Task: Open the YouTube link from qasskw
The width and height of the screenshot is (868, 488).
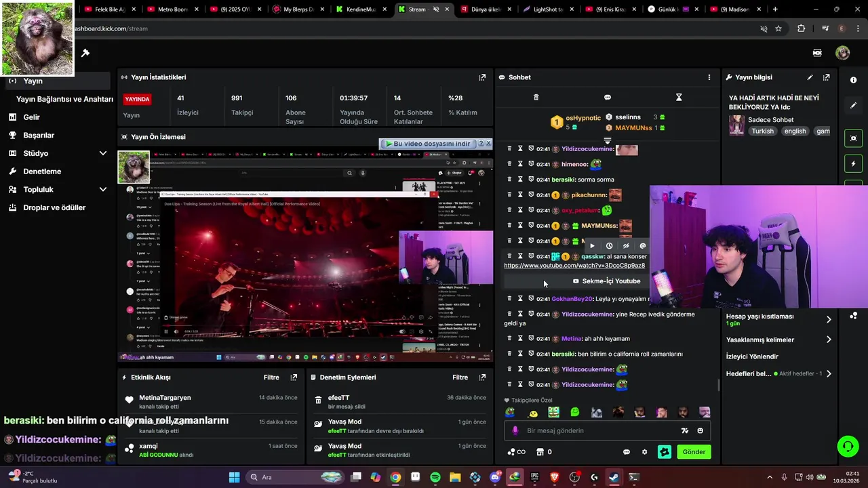Action: coord(574,266)
